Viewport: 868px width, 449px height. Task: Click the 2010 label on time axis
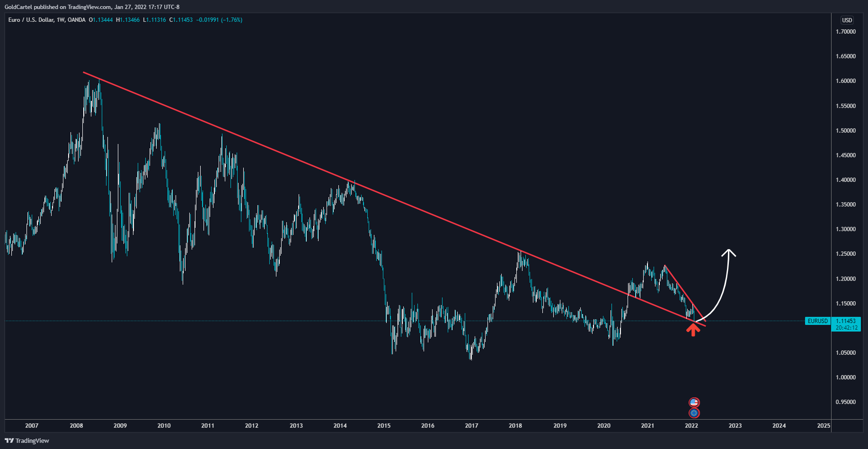pos(164,425)
